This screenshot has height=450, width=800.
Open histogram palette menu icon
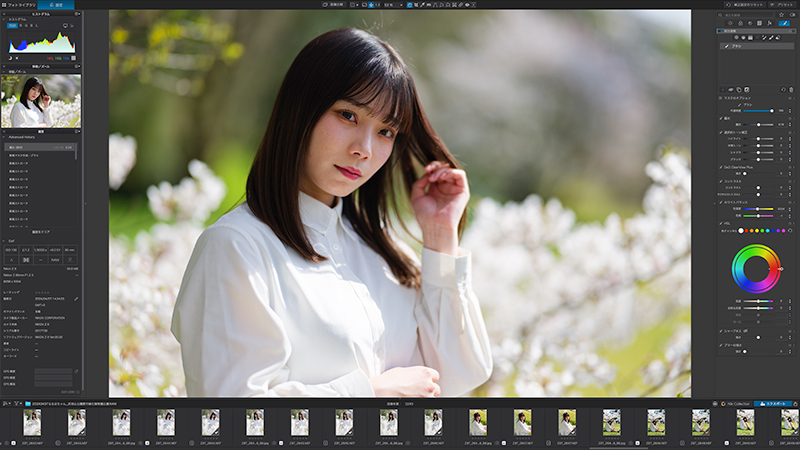click(78, 14)
